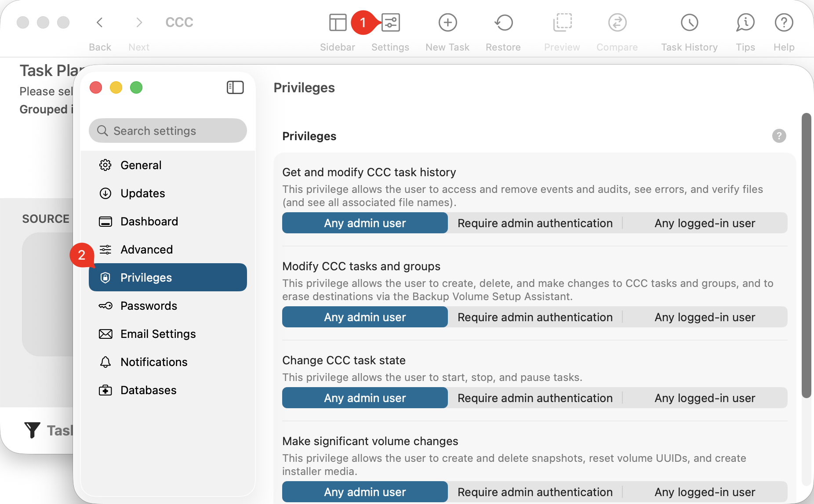The width and height of the screenshot is (814, 504).
Task: Open the Updates settings pane
Action: click(x=168, y=193)
